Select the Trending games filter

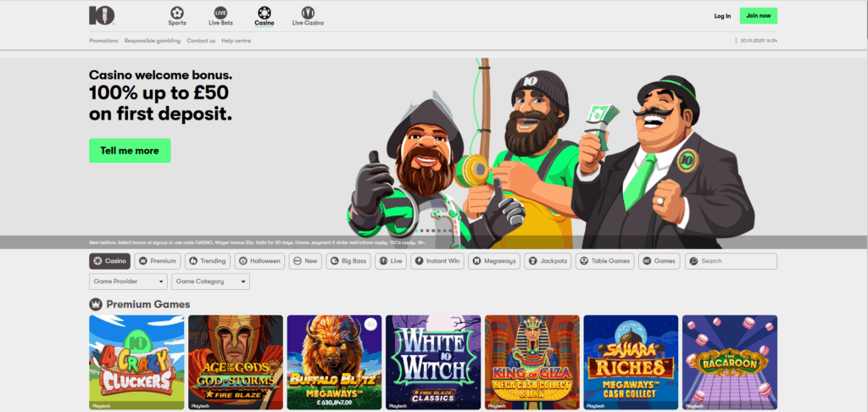[x=208, y=261]
